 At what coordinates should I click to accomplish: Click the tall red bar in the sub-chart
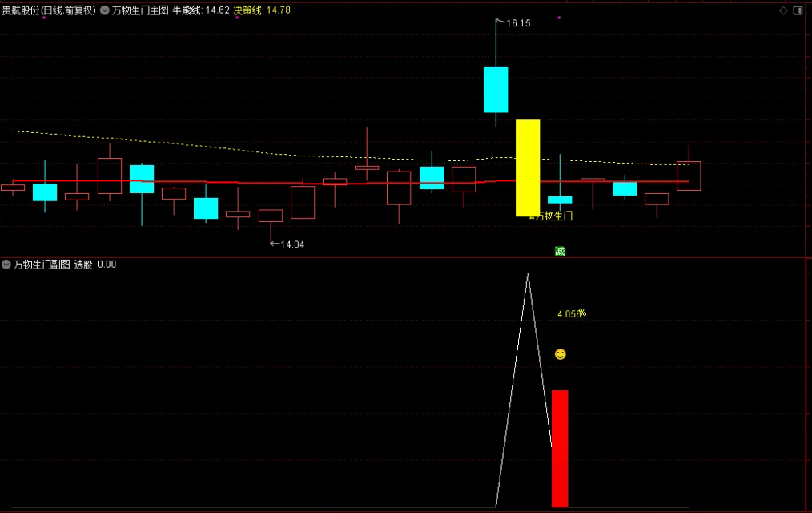click(560, 448)
